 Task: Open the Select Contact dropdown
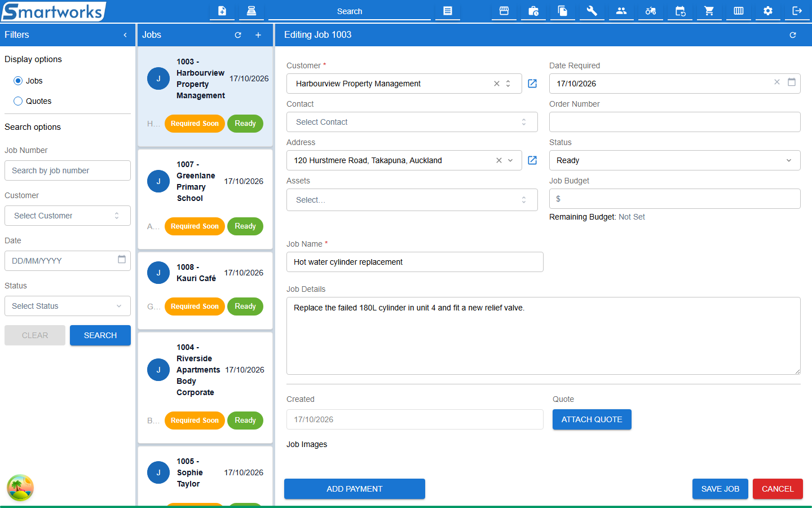pyautogui.click(x=412, y=122)
